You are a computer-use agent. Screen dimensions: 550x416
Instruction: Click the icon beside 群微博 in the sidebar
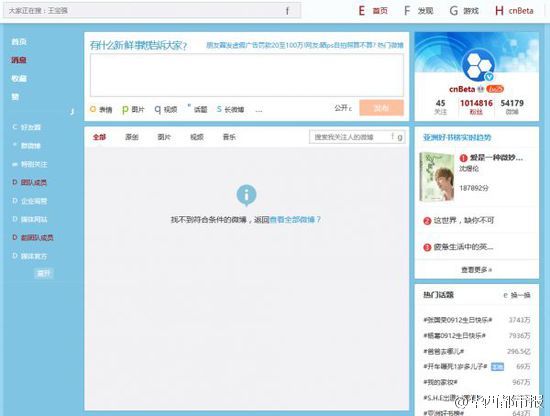(x=15, y=145)
